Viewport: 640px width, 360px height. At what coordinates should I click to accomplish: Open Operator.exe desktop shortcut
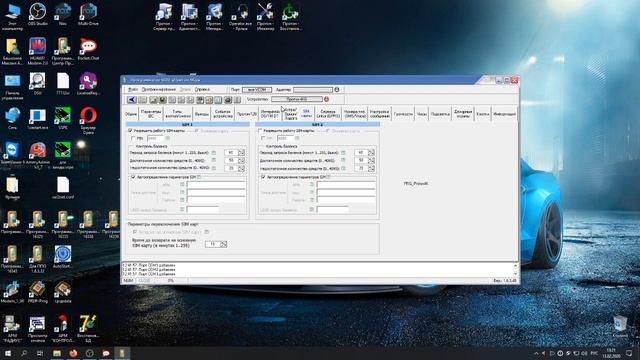tap(240, 17)
